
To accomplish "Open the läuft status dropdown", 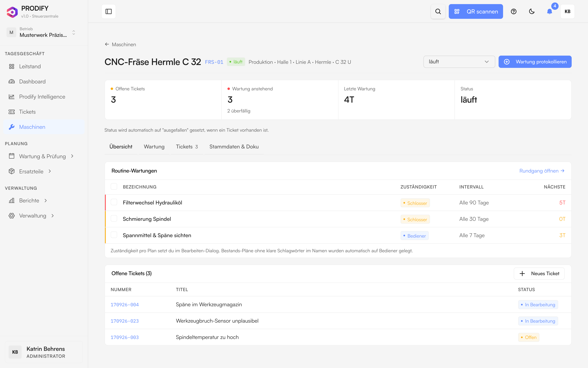I will tap(459, 62).
